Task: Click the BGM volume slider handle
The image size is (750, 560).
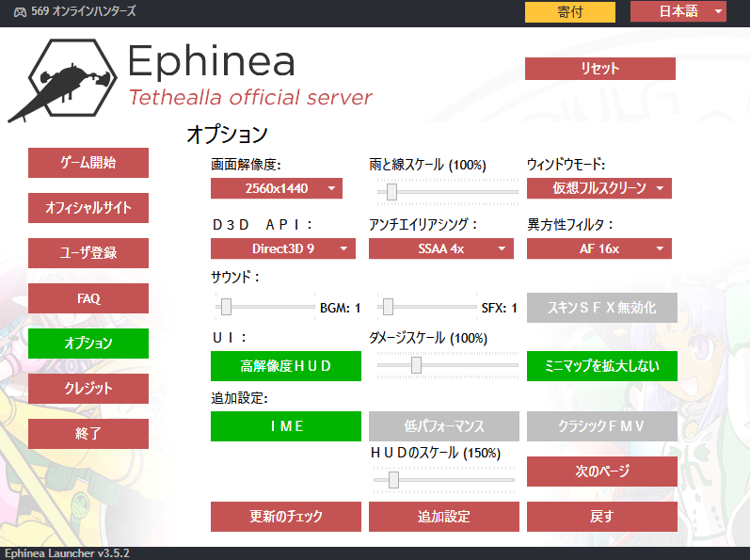Action: pos(226,307)
